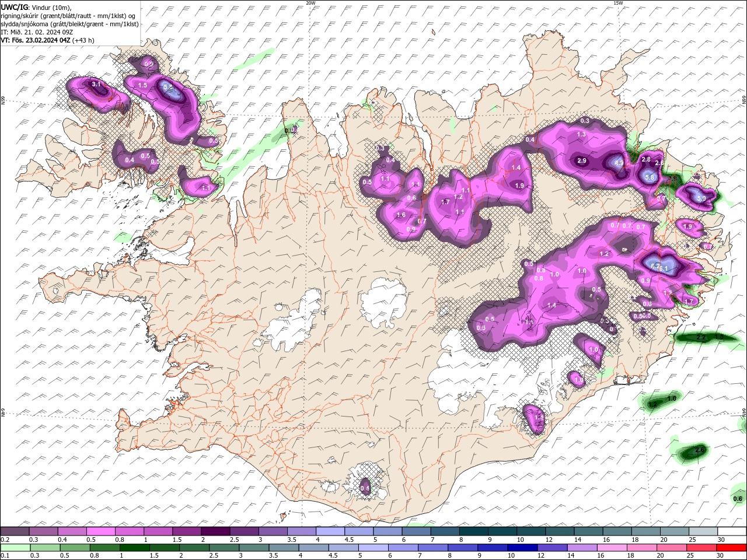Image resolution: width=747 pixels, height=560 pixels.
Task: Click the dusky purple 0.2 snow legend swatch
Action: [15, 531]
